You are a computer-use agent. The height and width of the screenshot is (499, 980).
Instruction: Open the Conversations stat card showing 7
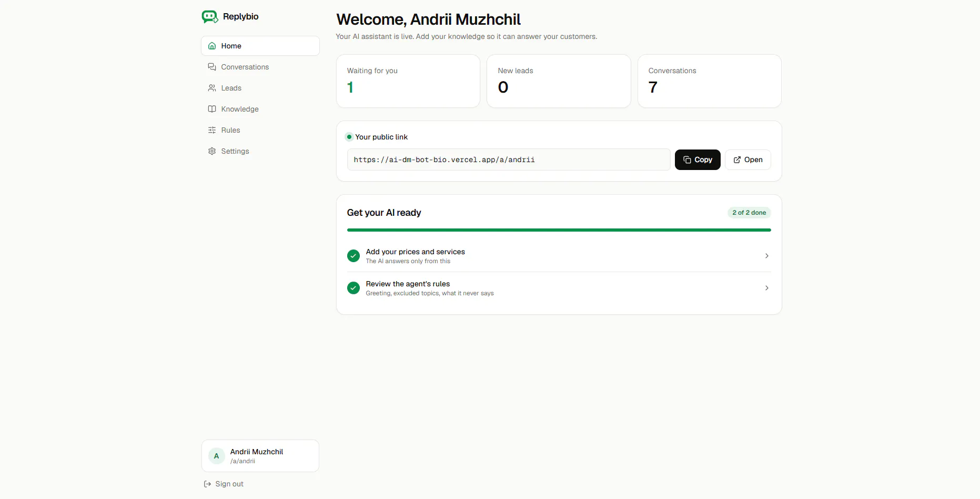709,81
